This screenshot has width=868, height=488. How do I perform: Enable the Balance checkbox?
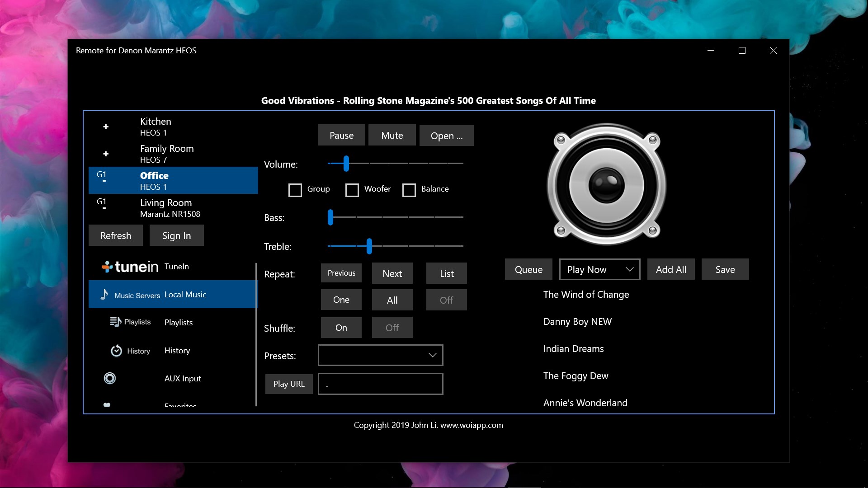point(410,190)
